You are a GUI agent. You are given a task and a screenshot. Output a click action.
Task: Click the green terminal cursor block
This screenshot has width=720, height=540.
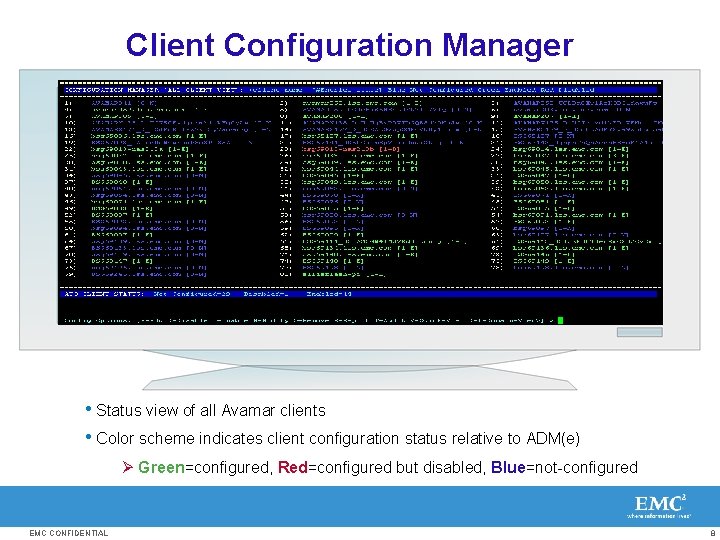pos(560,321)
